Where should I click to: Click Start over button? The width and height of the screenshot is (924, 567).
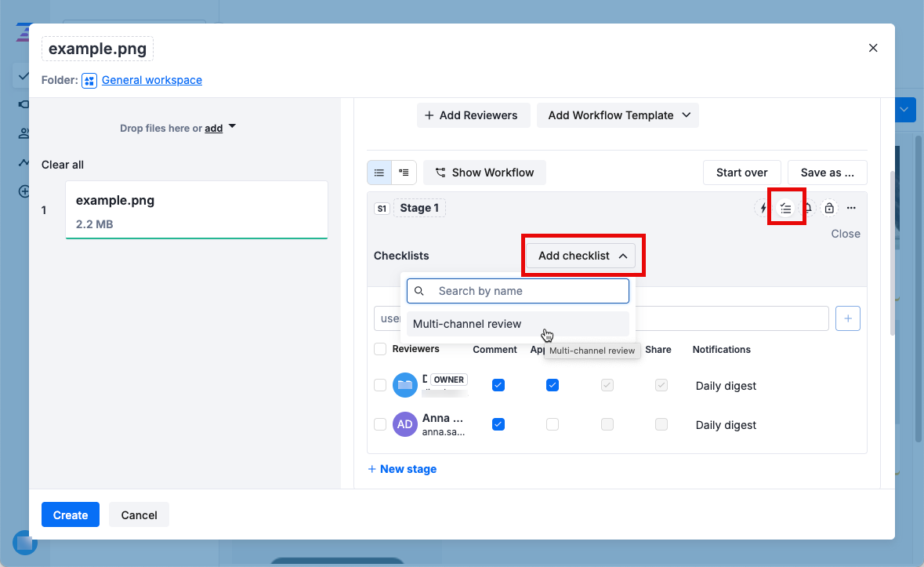(741, 173)
